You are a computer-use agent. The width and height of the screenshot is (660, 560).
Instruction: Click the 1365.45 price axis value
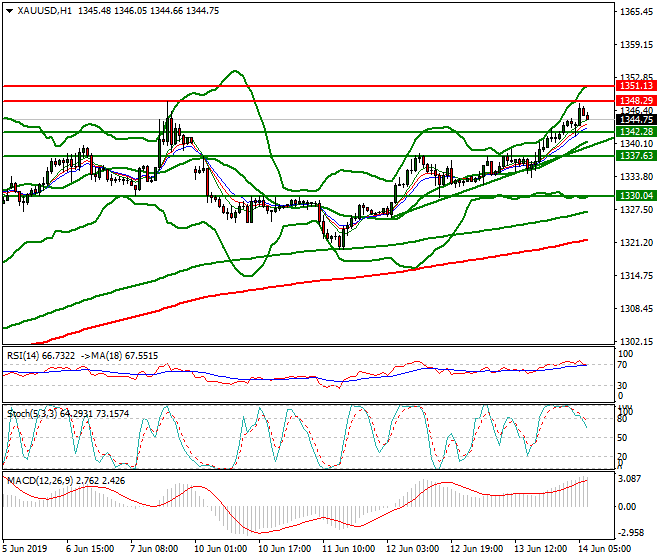point(636,12)
